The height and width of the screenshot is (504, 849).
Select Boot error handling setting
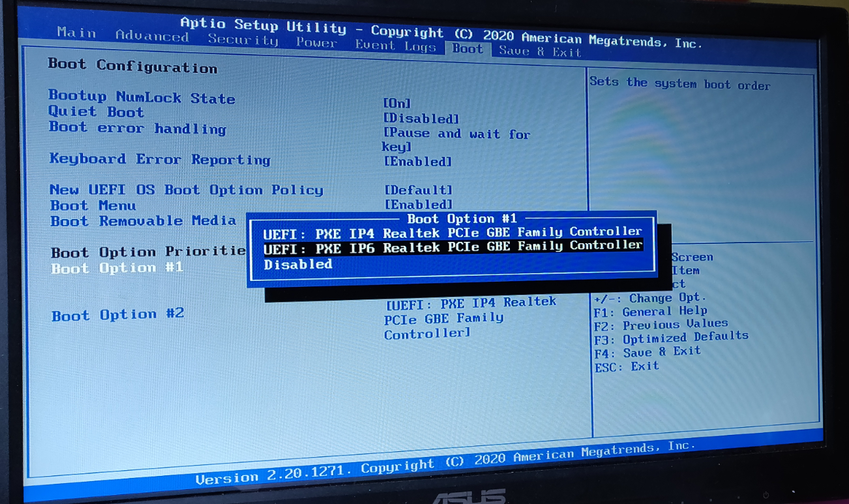coord(137,128)
